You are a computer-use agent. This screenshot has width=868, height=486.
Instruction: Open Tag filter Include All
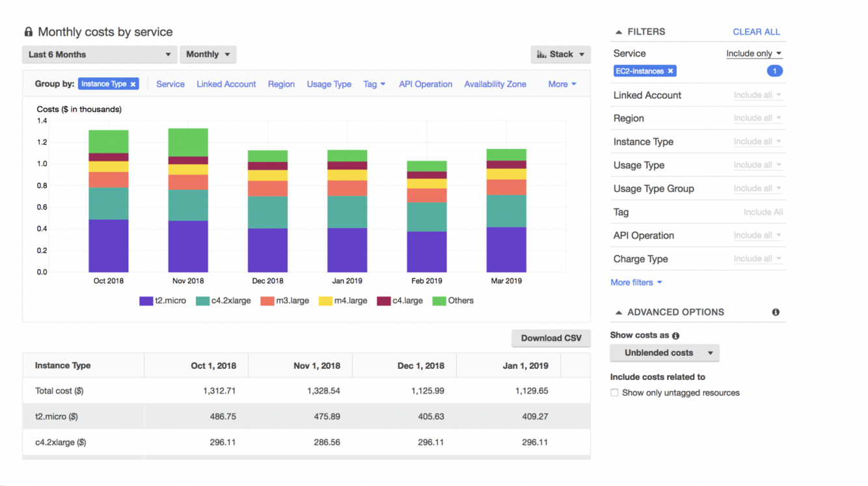point(763,212)
